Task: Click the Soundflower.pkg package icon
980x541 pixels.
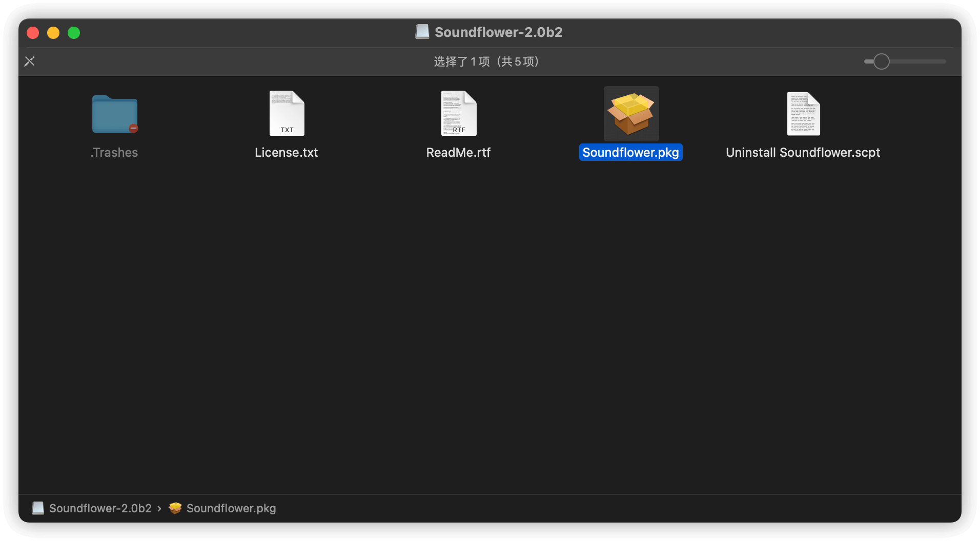Action: (631, 114)
